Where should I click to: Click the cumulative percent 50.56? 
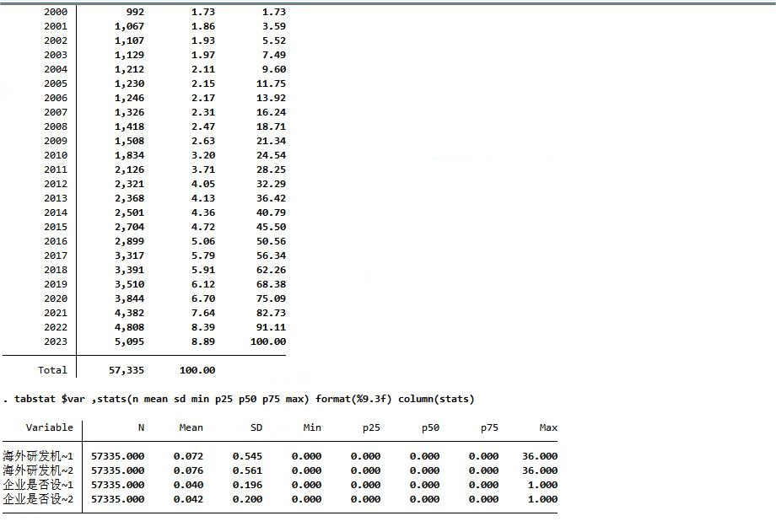[271, 241]
